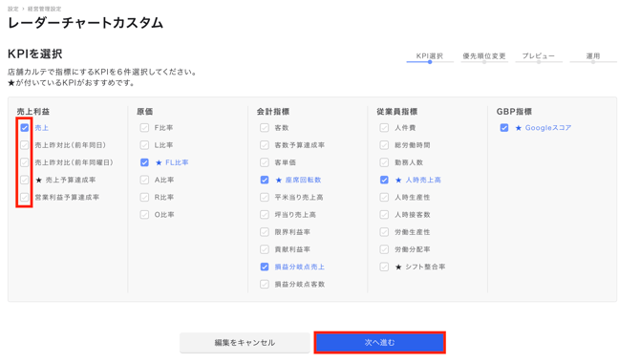Go to the 優先順位変更 step

point(484,56)
